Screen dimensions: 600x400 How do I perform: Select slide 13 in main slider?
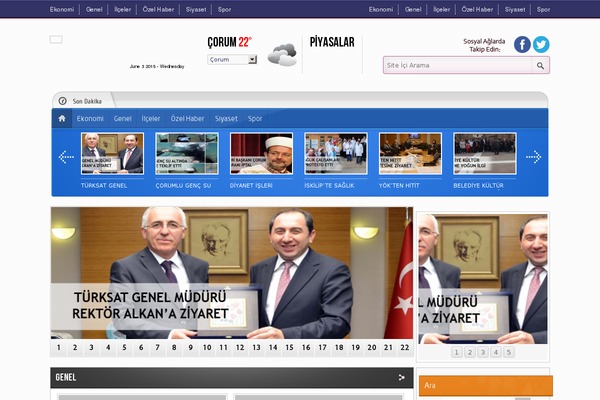click(x=256, y=348)
